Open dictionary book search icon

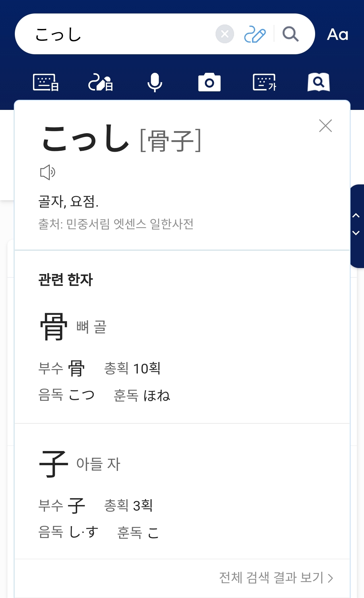click(318, 82)
